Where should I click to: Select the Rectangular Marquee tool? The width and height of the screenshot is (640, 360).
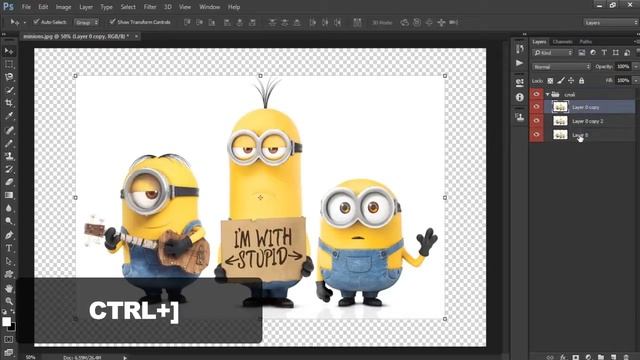coord(9,64)
